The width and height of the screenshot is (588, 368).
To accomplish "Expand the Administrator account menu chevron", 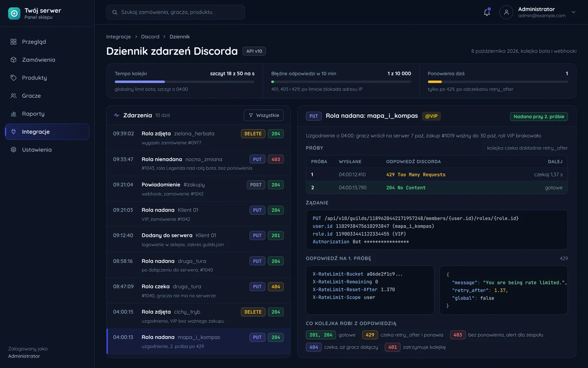I will 573,12.
